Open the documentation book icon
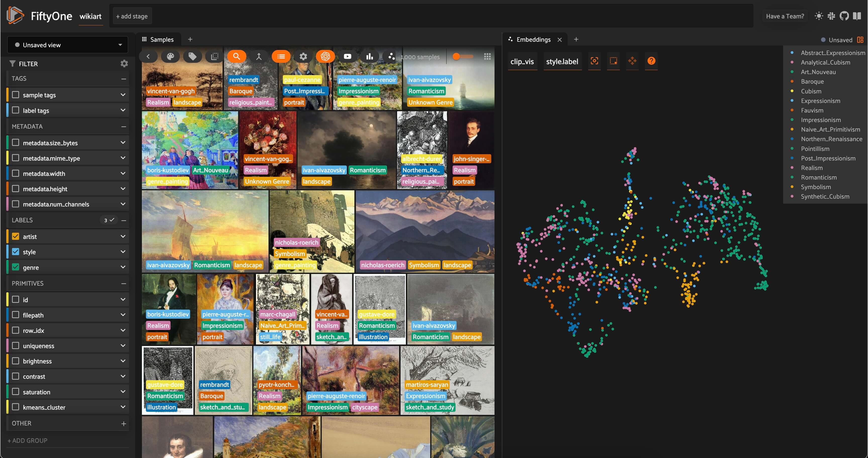 pos(857,16)
